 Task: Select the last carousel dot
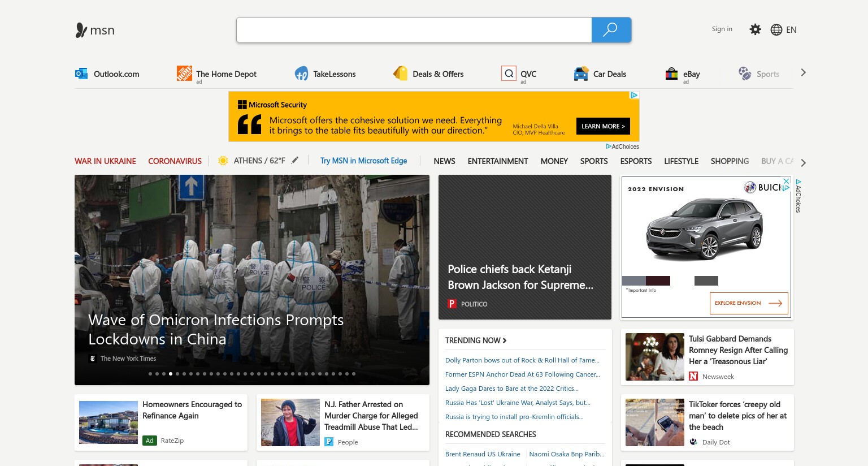(x=354, y=374)
